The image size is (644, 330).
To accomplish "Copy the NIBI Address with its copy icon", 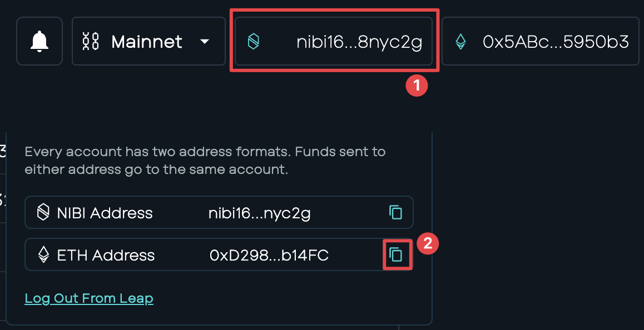I will point(395,212).
